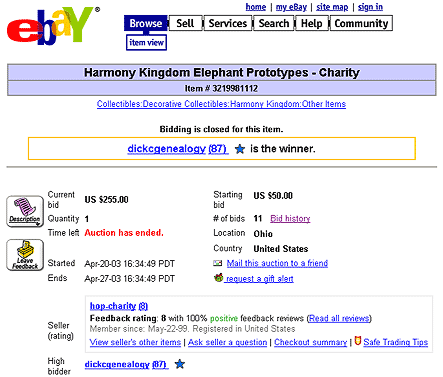Open the Description scroll icon

[x=25, y=212]
